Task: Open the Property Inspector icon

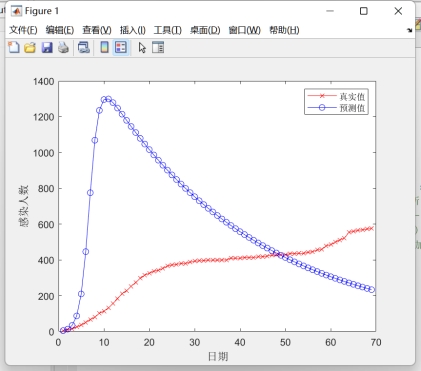Action: pos(158,47)
